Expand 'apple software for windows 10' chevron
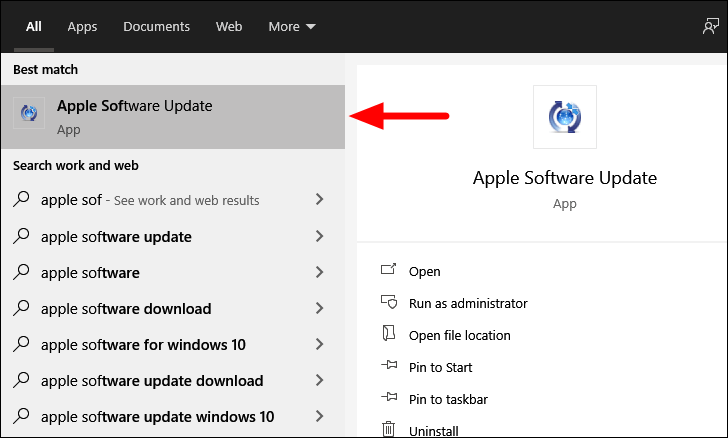This screenshot has height=438, width=728. [319, 344]
